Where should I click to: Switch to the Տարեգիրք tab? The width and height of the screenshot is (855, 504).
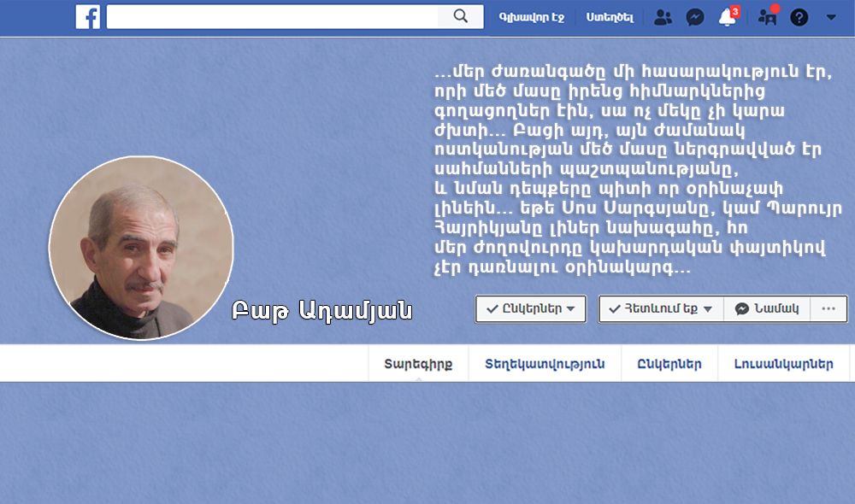point(418,364)
